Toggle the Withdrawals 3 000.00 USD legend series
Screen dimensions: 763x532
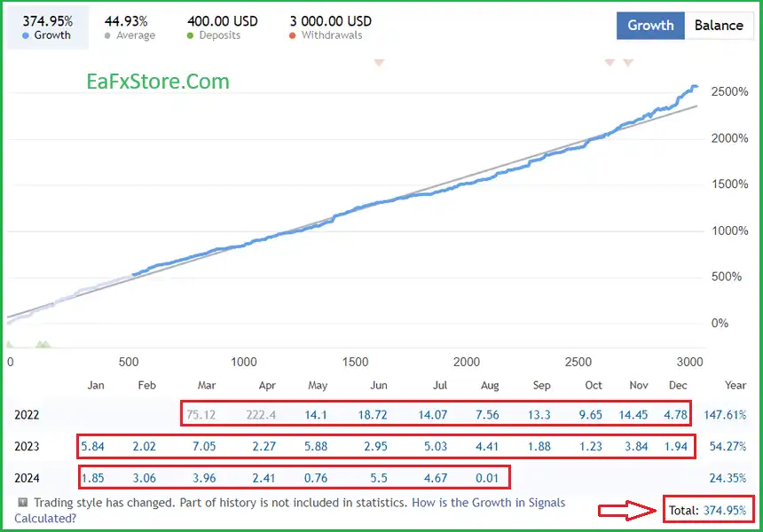pyautogui.click(x=331, y=27)
